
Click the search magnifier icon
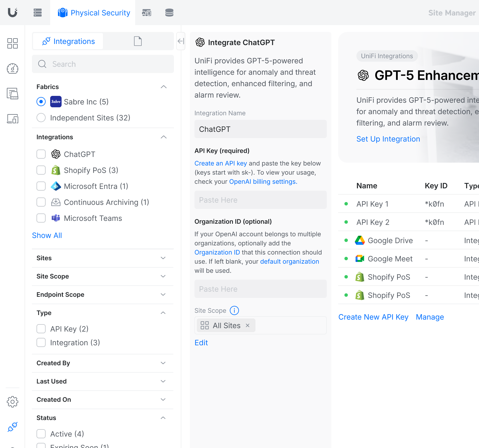(x=42, y=64)
